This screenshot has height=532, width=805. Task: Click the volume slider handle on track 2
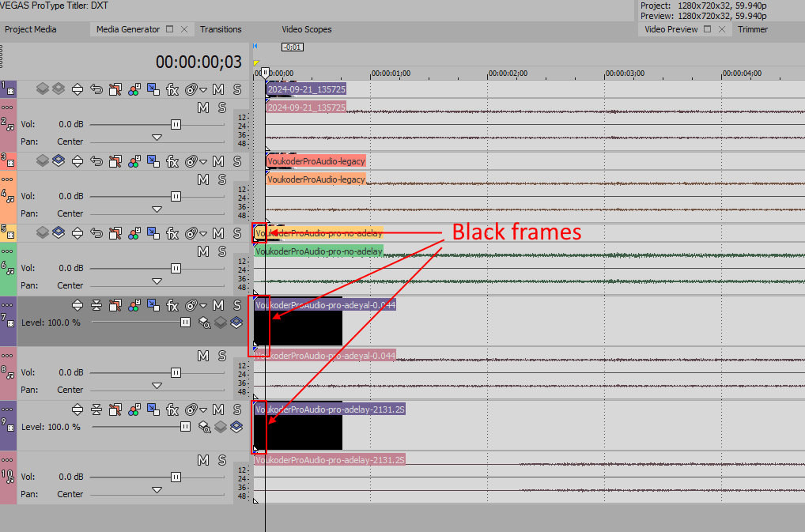176,124
